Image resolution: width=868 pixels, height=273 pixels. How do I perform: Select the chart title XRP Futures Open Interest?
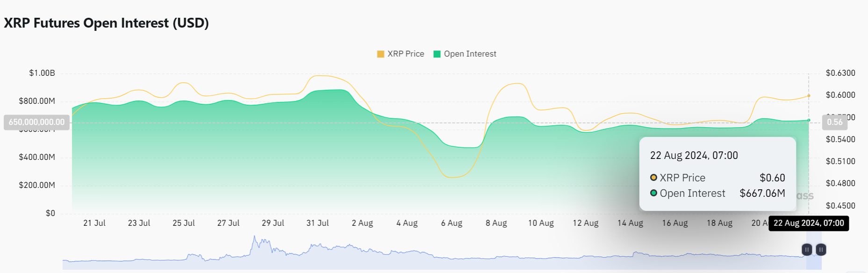coord(107,22)
